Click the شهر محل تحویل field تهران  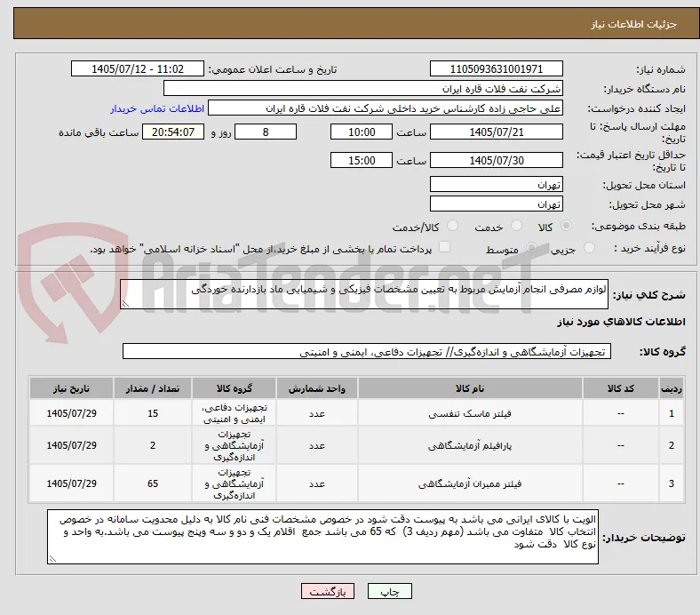(496, 204)
